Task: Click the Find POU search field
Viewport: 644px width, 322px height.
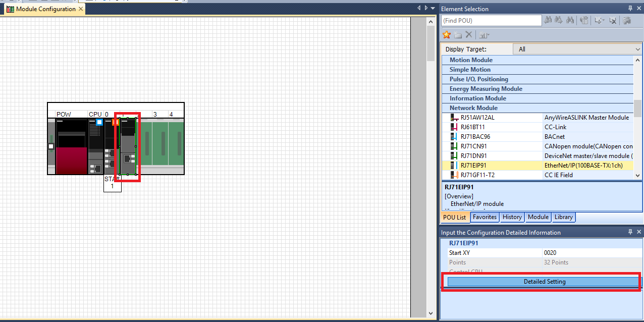Action: pos(491,21)
